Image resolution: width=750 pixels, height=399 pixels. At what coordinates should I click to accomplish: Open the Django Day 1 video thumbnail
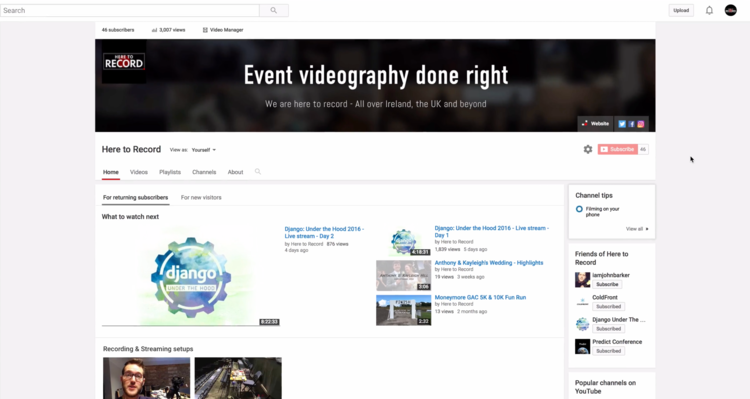[x=403, y=241]
